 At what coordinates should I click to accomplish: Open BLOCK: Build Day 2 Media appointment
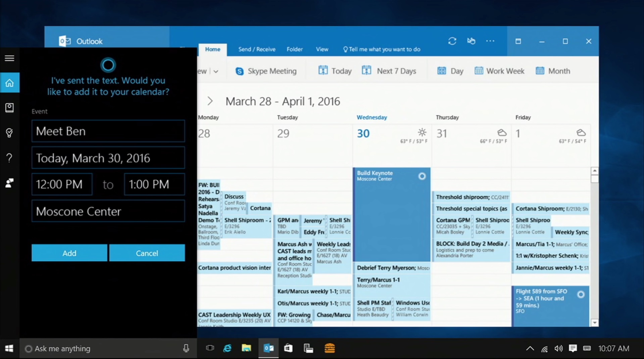pos(472,249)
